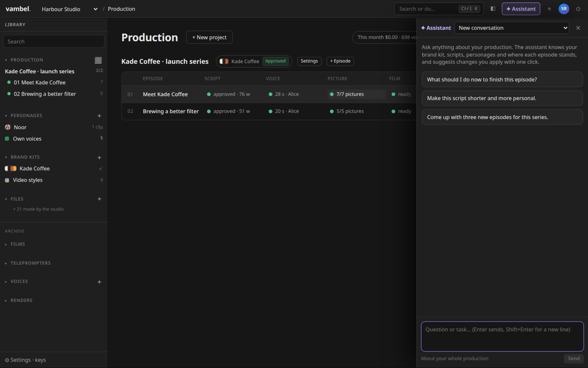The image size is (588, 368).
Task: Click the Kade Coffee Approved brand pill
Action: click(254, 61)
